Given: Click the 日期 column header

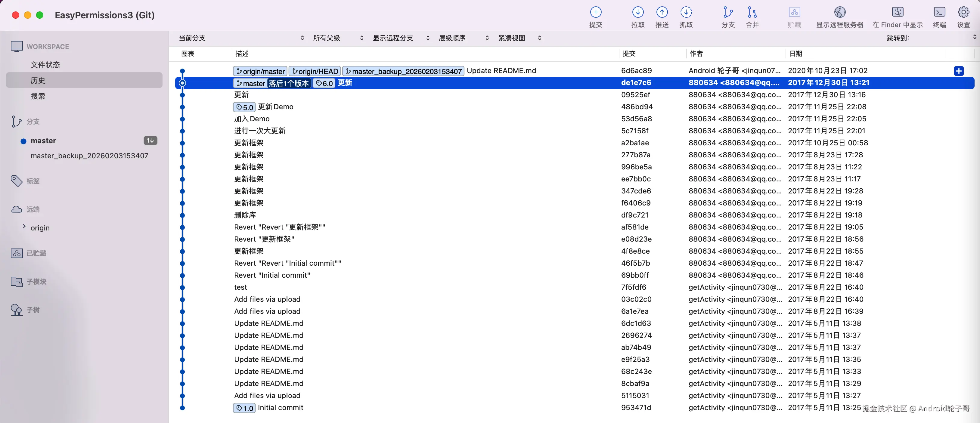Looking at the screenshot, I should coord(795,54).
